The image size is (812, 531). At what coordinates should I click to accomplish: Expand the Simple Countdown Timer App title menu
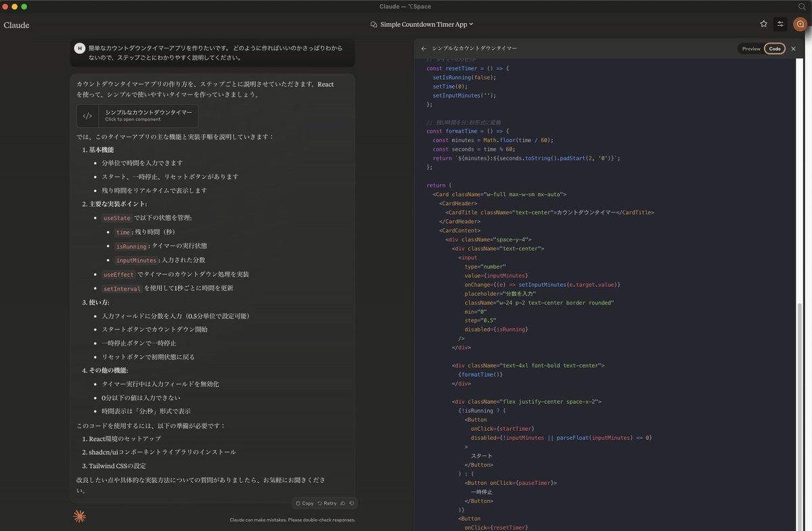coord(423,24)
